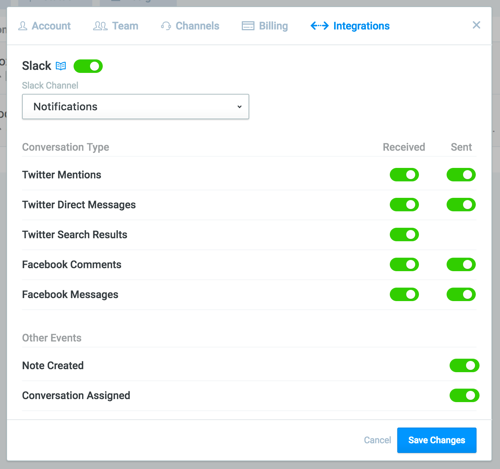This screenshot has width=500, height=469.
Task: Click the Notifications dropdown arrow
Action: click(239, 107)
